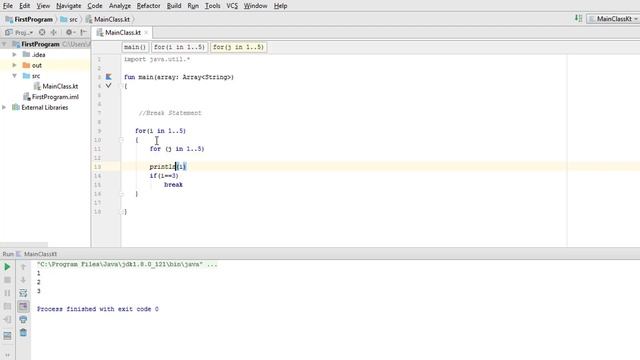Click MainClass.kt in the navigation bar
Image resolution: width=640 pixels, height=360 pixels.
[108, 19]
